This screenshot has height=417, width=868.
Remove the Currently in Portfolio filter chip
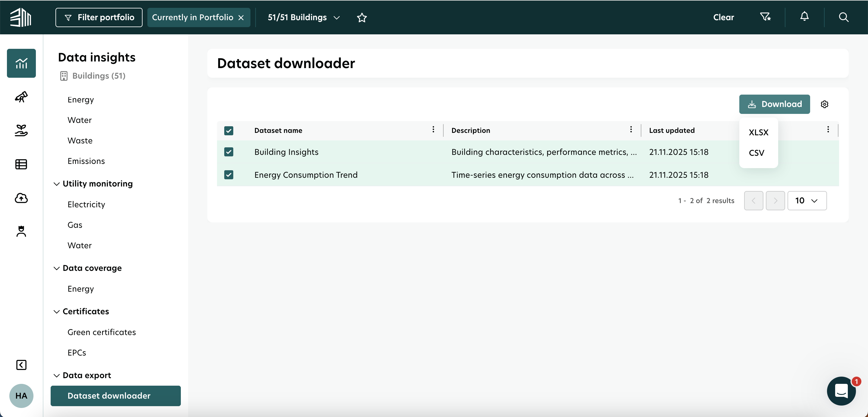pyautogui.click(x=241, y=17)
